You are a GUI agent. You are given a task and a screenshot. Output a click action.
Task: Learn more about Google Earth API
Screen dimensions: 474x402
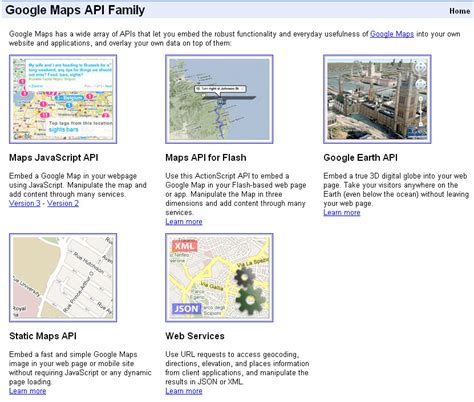pos(342,213)
